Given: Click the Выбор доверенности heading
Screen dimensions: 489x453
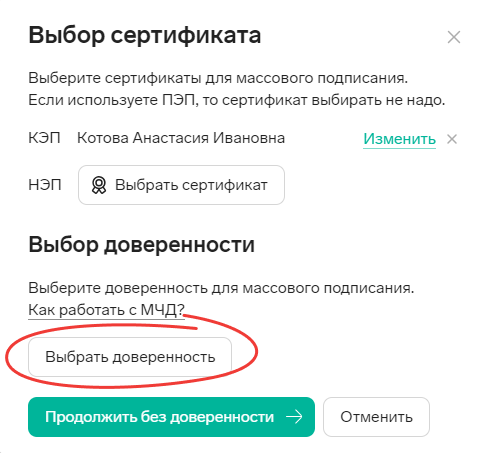Looking at the screenshot, I should [x=142, y=245].
